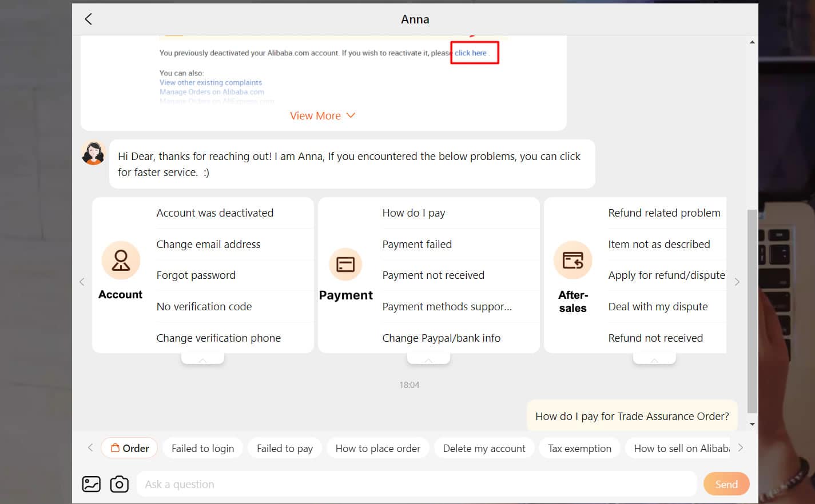815x504 pixels.
Task: Select the After-sales category icon
Action: pyautogui.click(x=573, y=260)
